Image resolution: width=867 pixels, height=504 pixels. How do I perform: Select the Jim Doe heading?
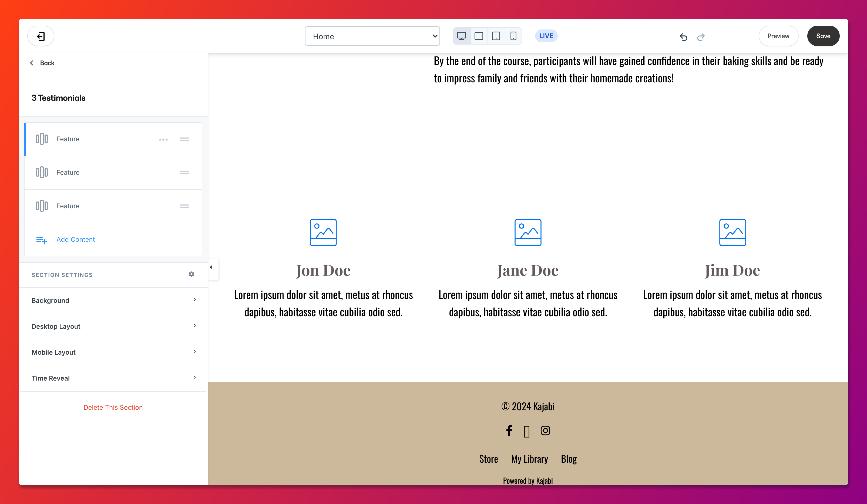(x=732, y=270)
